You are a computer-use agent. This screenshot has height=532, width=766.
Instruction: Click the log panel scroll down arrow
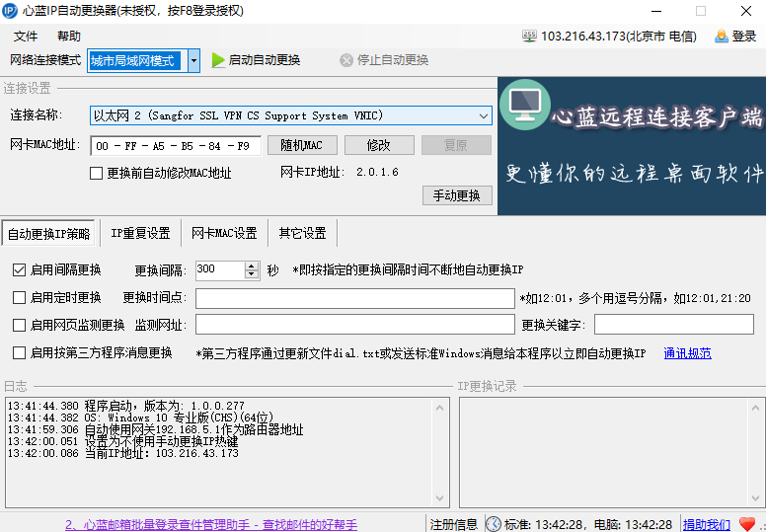(439, 497)
